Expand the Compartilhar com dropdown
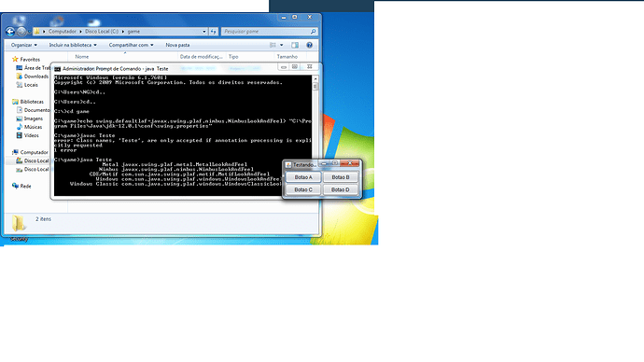The width and height of the screenshot is (644, 362). (131, 45)
